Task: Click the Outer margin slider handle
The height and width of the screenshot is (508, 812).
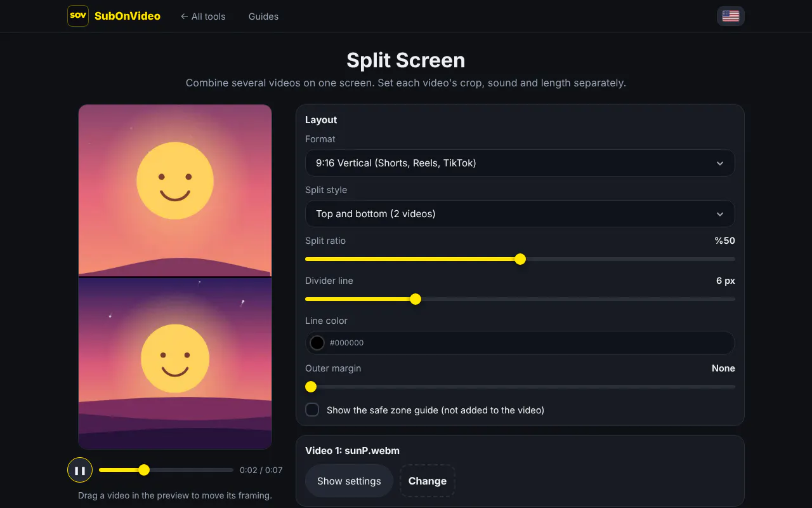Action: click(311, 387)
